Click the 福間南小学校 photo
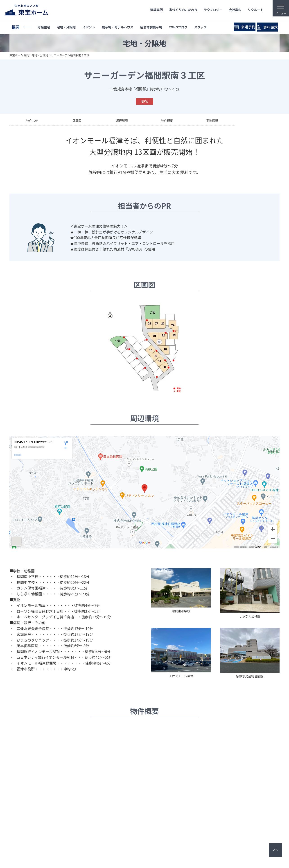Viewport: 289px width, 868px height. 181,588
